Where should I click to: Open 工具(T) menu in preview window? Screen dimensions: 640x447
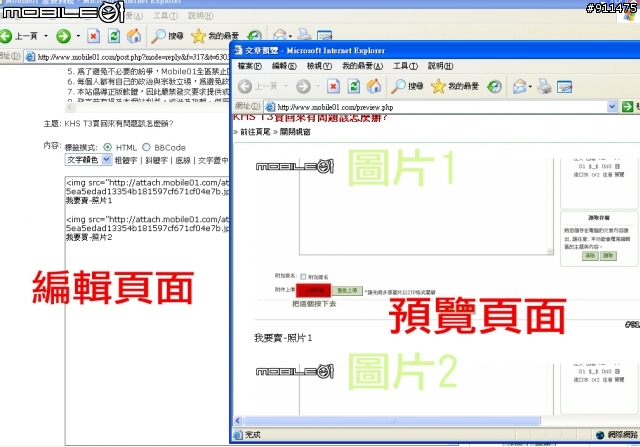click(x=406, y=66)
